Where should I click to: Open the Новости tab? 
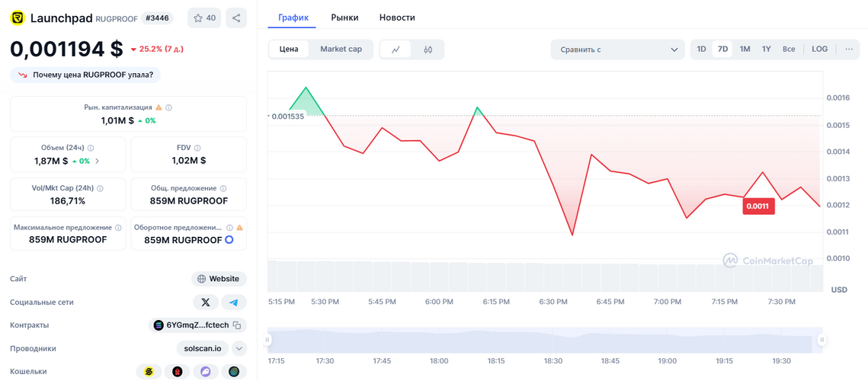tap(397, 18)
